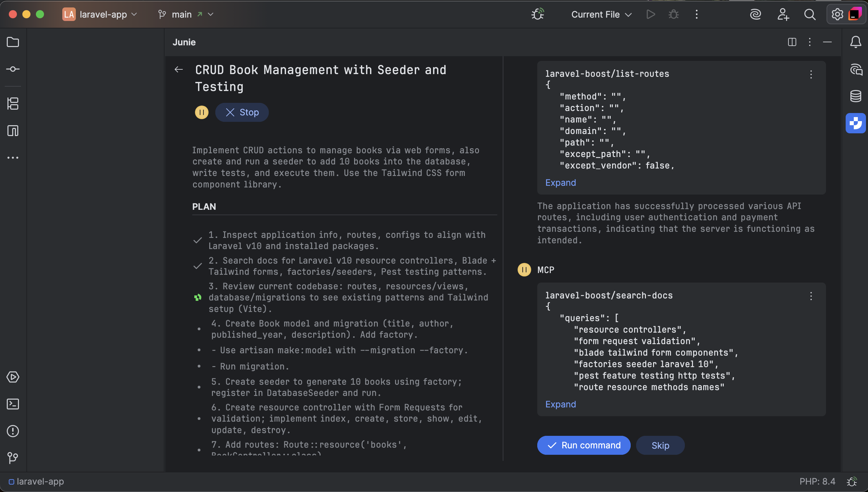Click laravel-app in the status bar
868x492 pixels.
[37, 481]
